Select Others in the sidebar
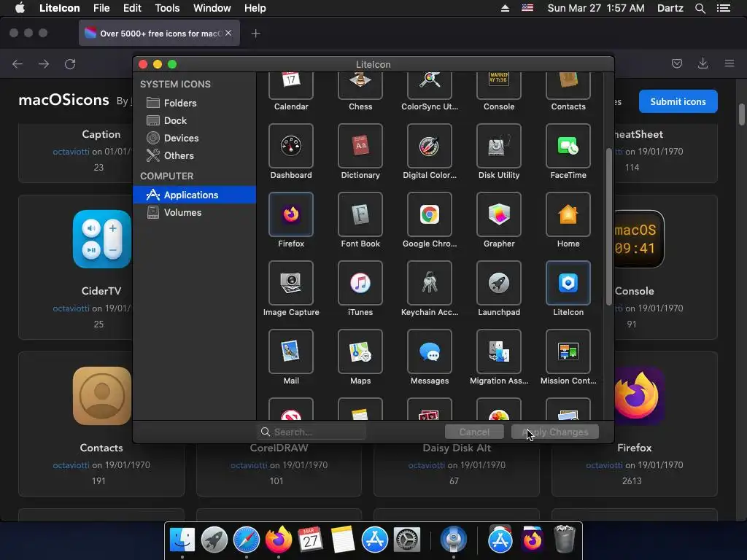This screenshot has width=747, height=560. point(194,156)
